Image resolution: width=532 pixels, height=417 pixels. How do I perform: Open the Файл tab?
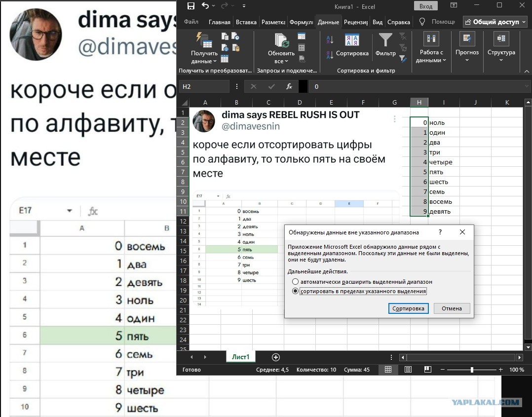tap(191, 22)
